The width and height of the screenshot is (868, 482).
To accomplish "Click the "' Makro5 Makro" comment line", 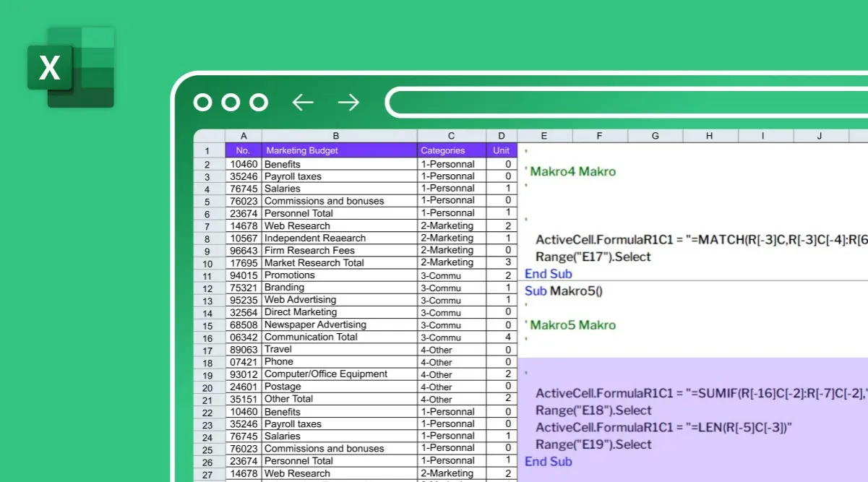I will [x=571, y=324].
